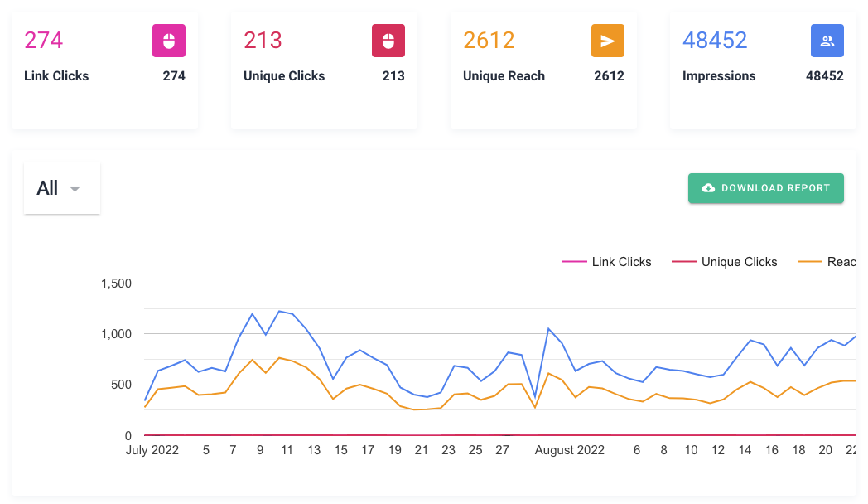Viewport: 868px width, 504px height.
Task: Click the reach line peak near July 9
Action: pos(253,360)
